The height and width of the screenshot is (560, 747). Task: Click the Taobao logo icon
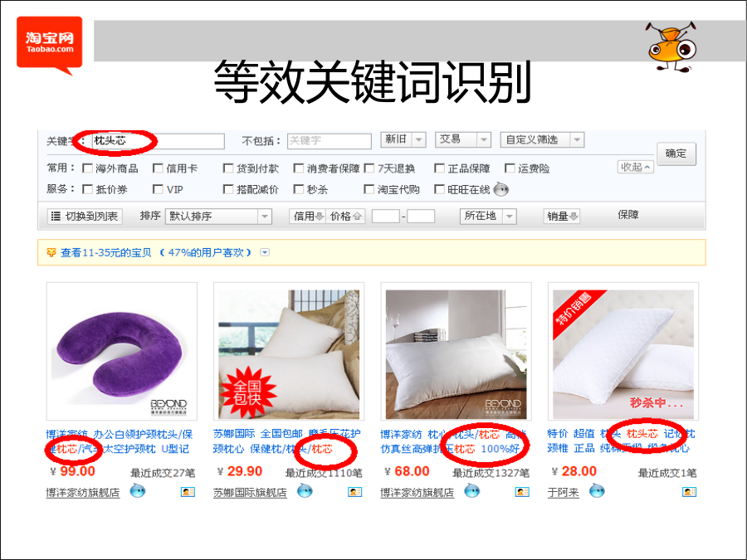pyautogui.click(x=50, y=46)
